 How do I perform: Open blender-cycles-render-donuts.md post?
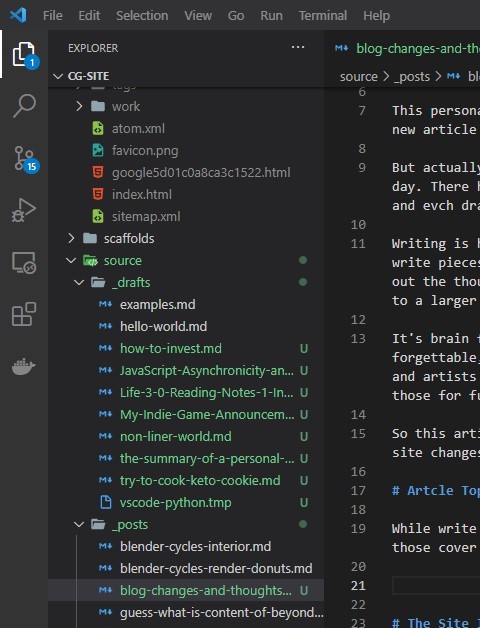point(216,568)
